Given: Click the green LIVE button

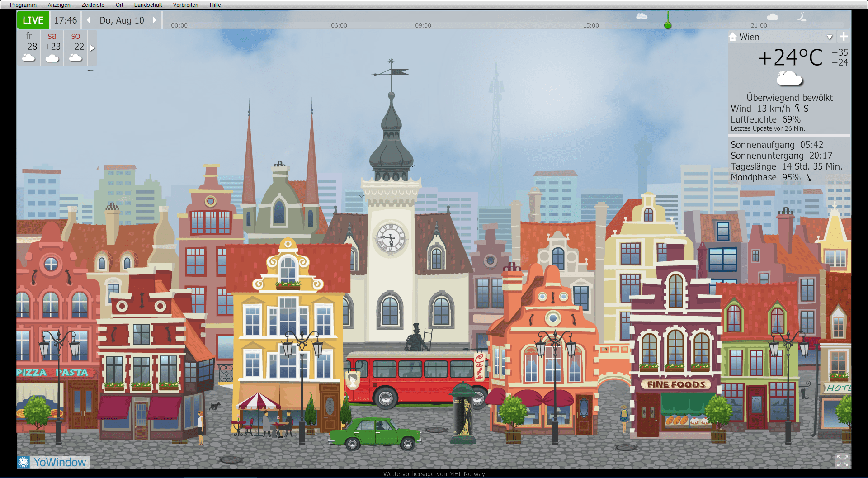Looking at the screenshot, I should pyautogui.click(x=33, y=20).
